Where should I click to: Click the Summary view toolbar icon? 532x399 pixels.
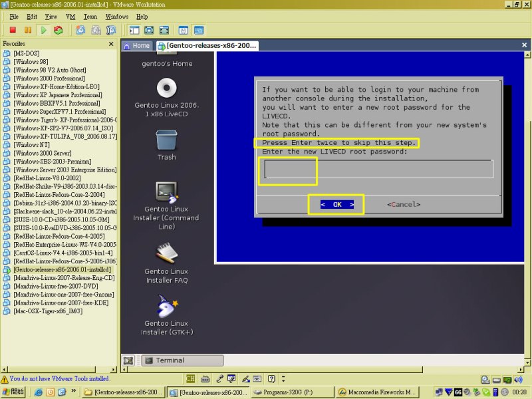(x=184, y=30)
